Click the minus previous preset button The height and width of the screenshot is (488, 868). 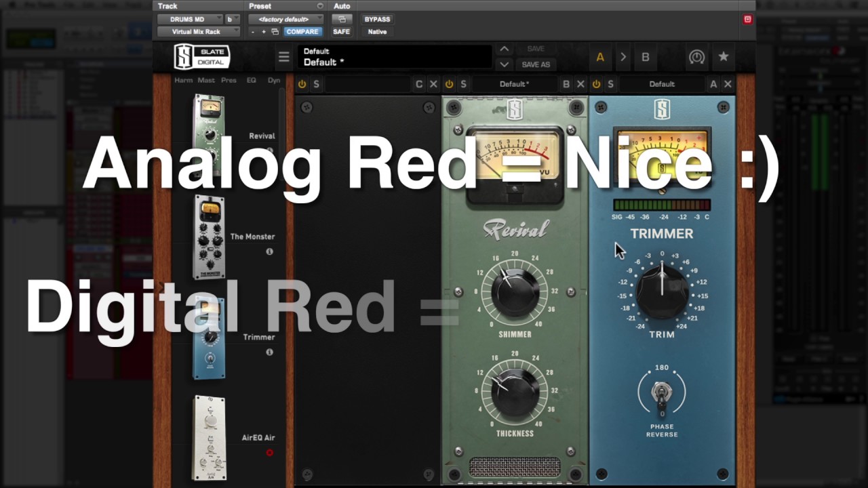tap(253, 32)
